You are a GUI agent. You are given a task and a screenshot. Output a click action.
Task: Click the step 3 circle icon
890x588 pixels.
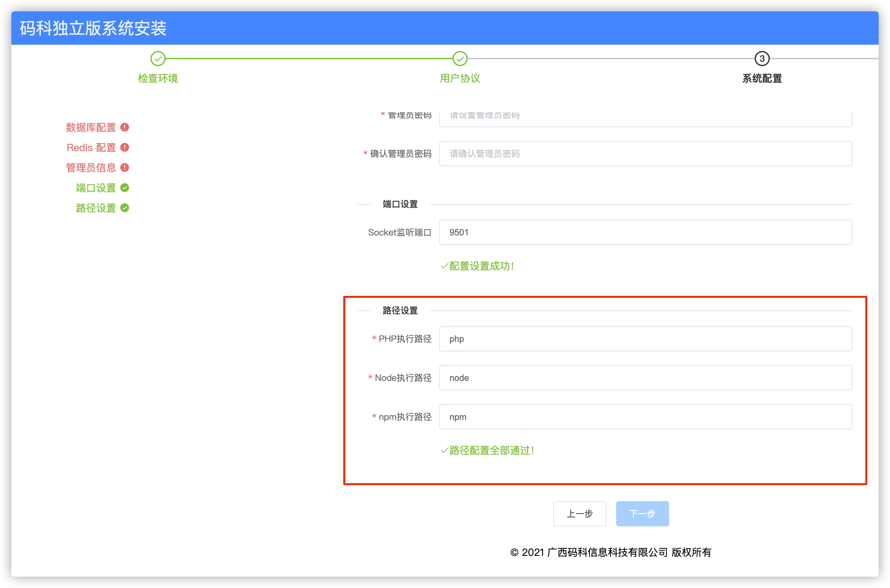tap(762, 59)
